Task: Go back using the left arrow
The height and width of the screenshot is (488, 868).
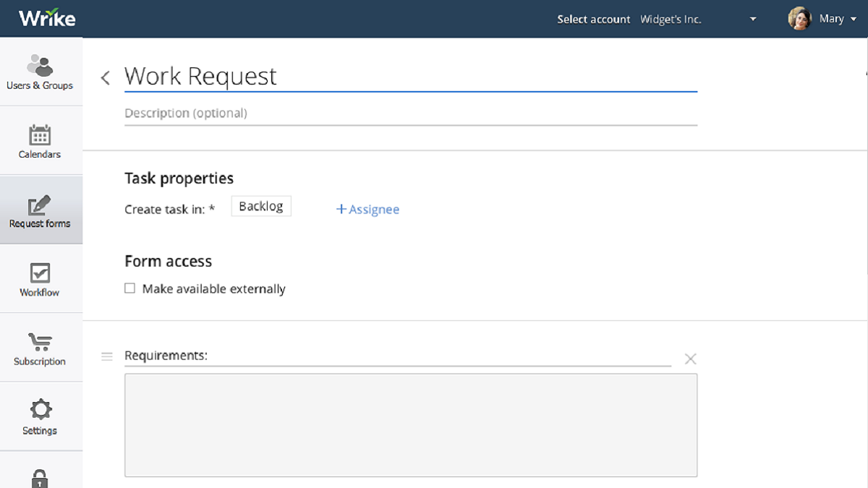Action: click(x=106, y=78)
